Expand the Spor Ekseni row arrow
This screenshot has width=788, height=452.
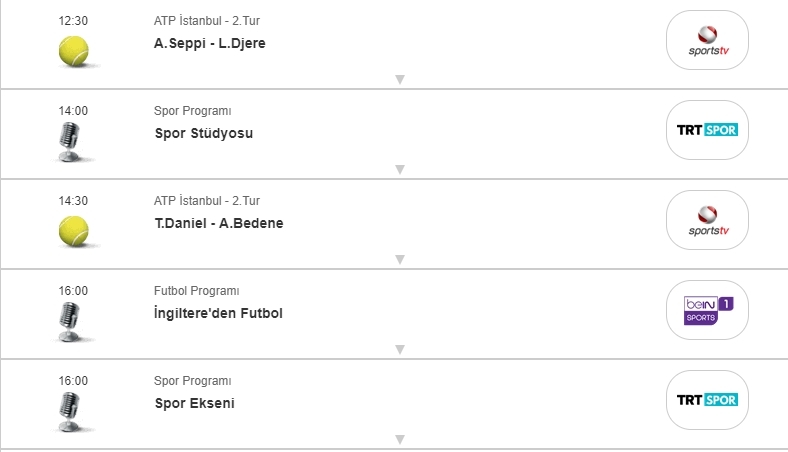399,439
